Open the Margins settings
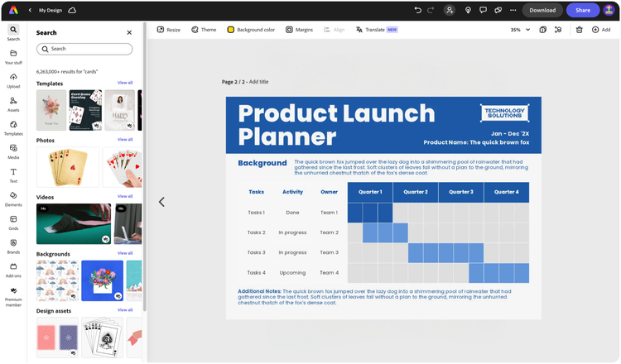621x364 pixels. click(300, 30)
